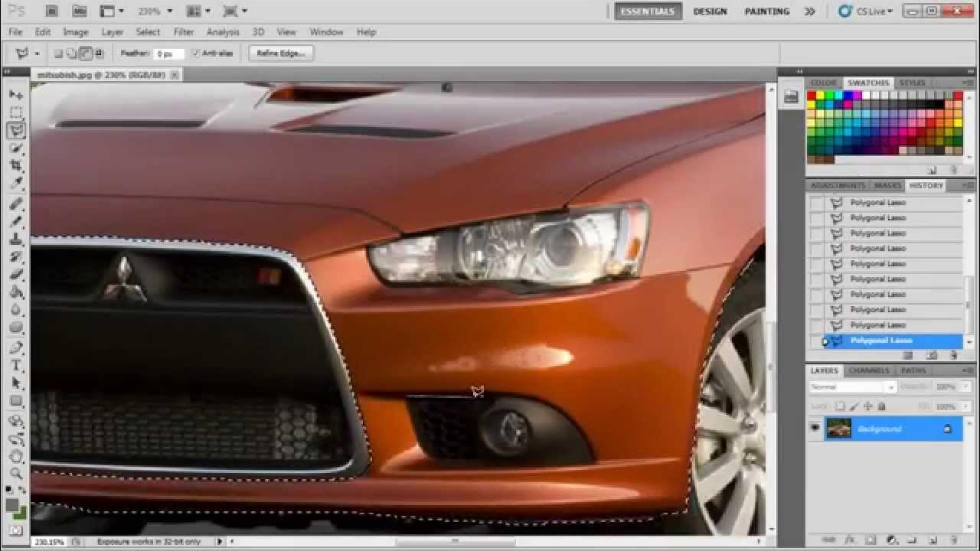980x551 pixels.
Task: Add a layer mask icon
Action: point(871,540)
